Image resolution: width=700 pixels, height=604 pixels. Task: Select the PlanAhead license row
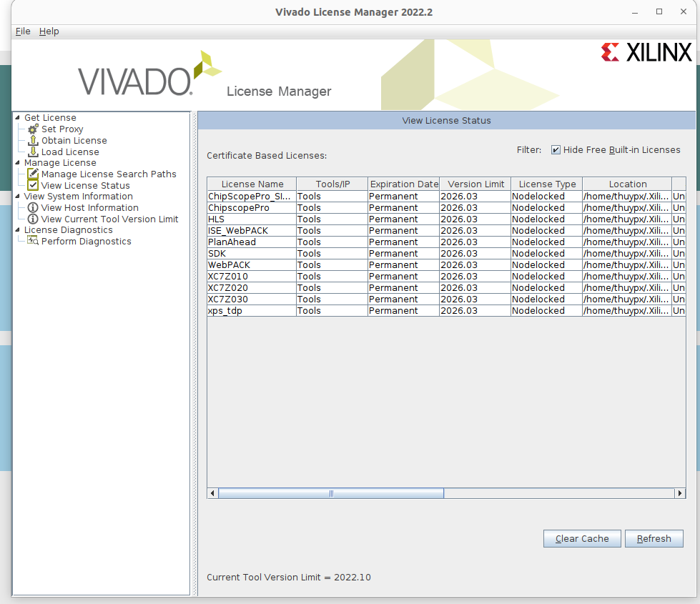[446, 242]
